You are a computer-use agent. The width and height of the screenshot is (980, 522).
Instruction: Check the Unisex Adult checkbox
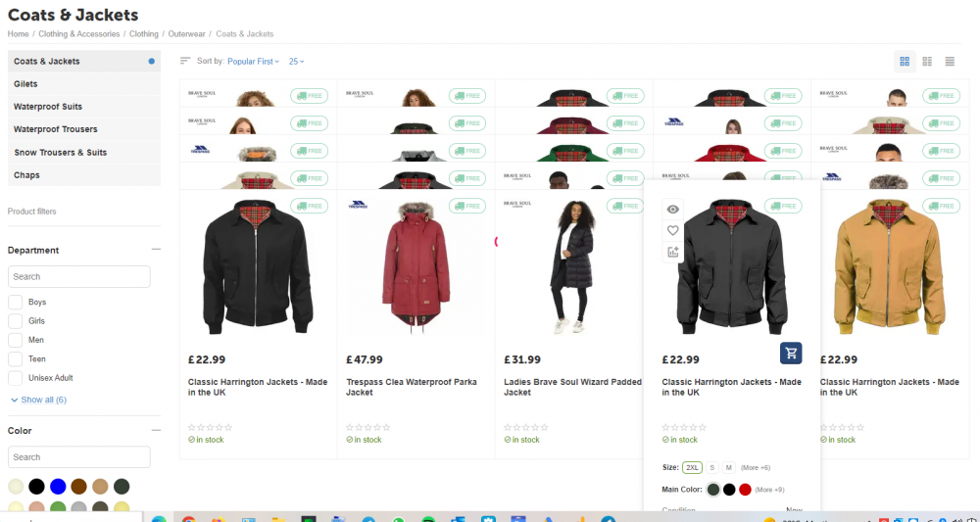coord(16,378)
